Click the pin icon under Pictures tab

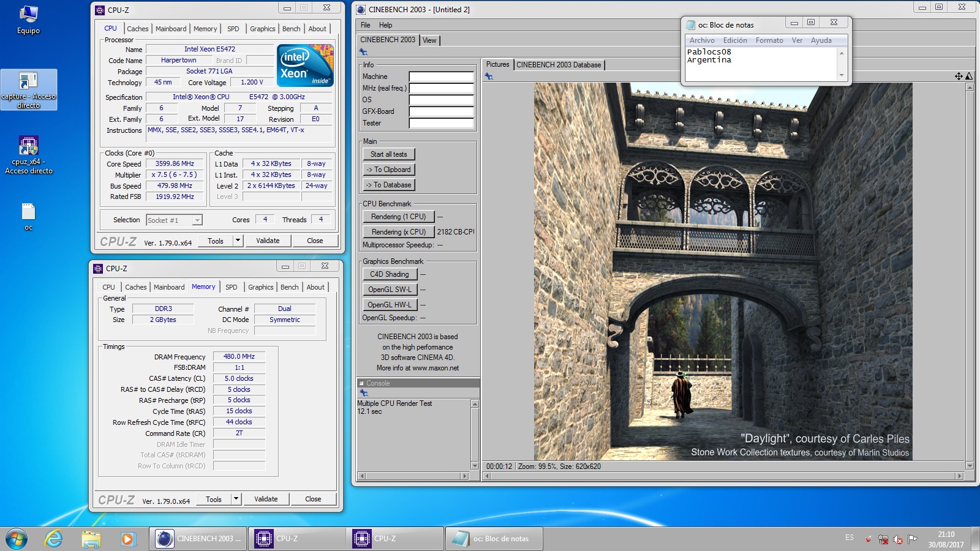(x=489, y=77)
